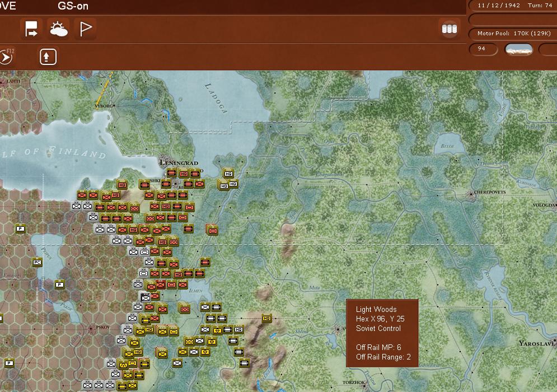Click the flag-with-arrow icon in the toolbar
557x392 pixels.
[x=31, y=29]
